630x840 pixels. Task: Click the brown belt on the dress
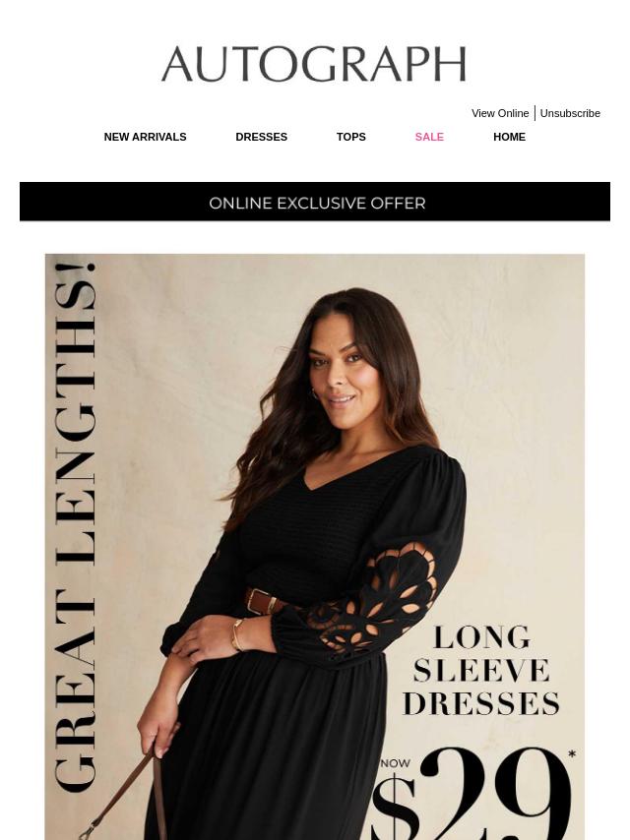pyautogui.click(x=264, y=601)
